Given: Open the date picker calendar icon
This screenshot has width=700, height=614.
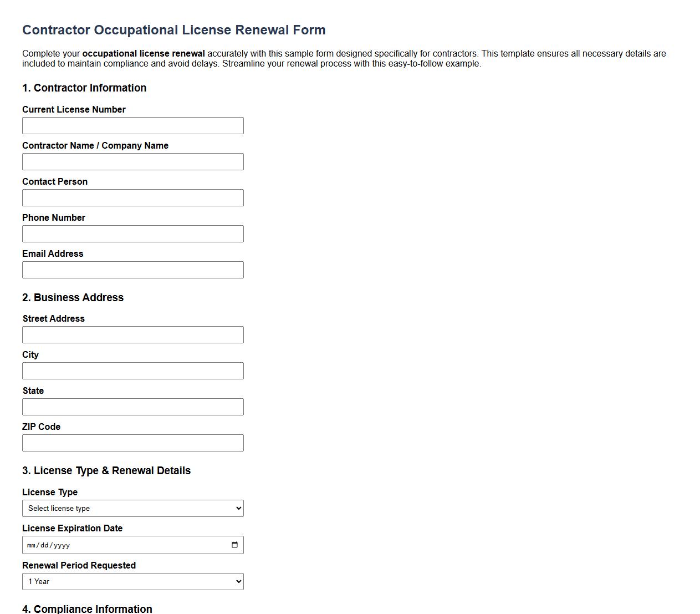Looking at the screenshot, I should [x=235, y=545].
